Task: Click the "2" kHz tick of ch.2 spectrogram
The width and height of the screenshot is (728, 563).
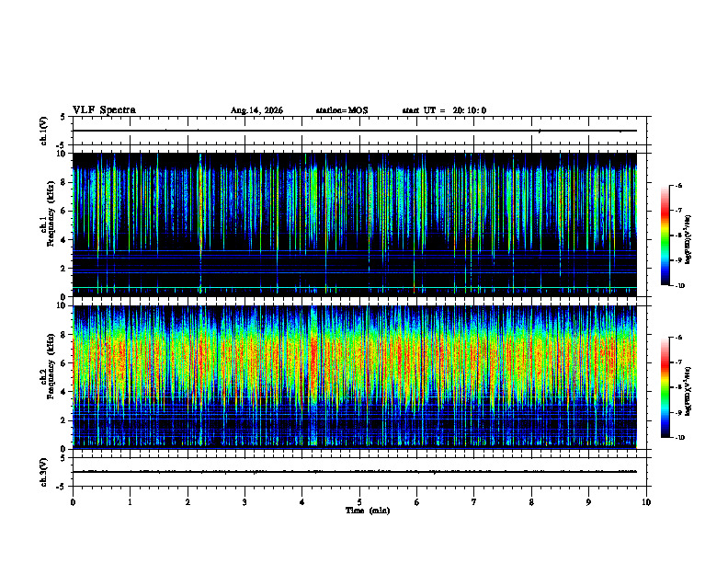Action: 63,420
